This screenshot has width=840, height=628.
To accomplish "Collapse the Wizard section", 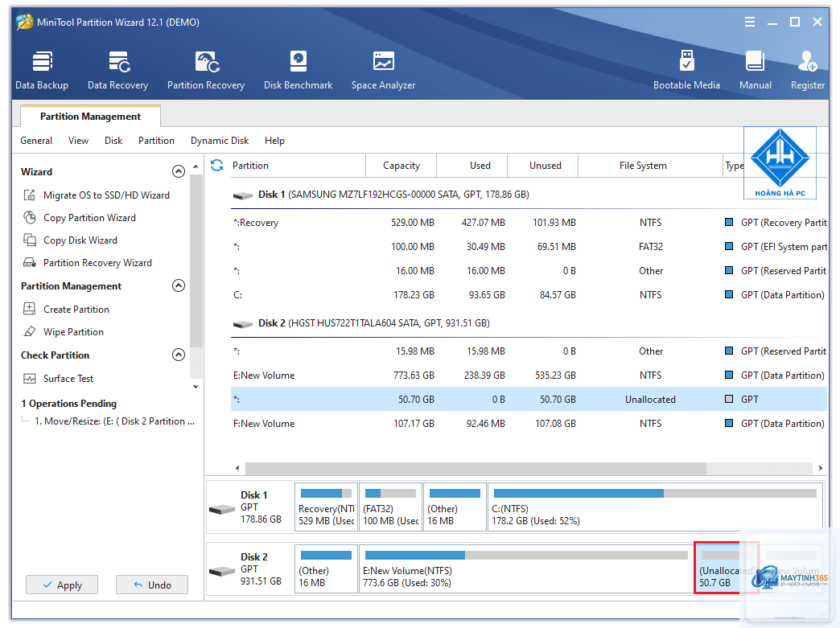I will click(x=179, y=171).
